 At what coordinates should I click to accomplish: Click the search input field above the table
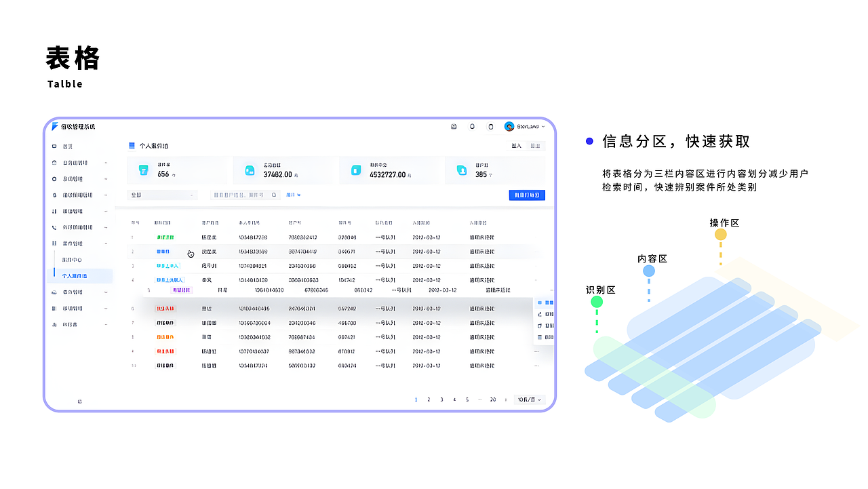tap(237, 195)
